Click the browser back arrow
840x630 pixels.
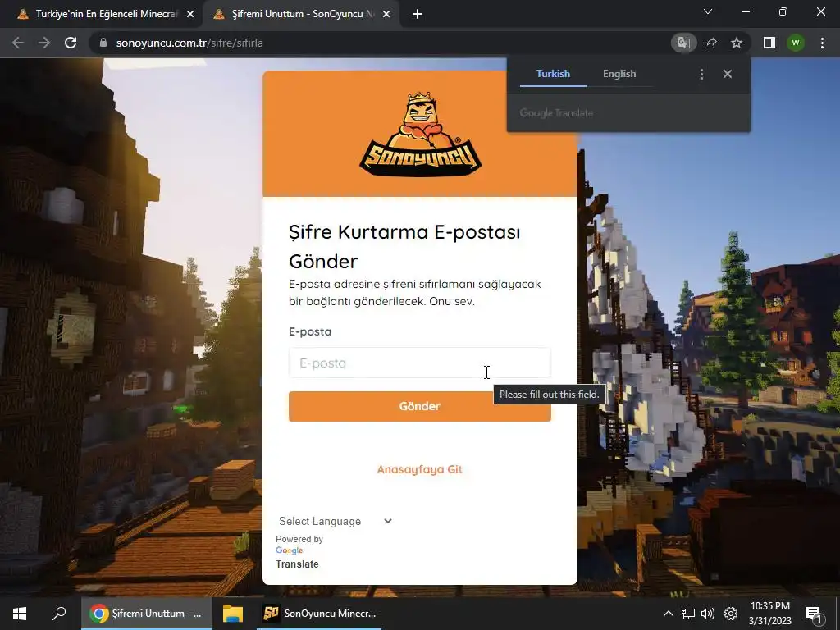[18, 43]
